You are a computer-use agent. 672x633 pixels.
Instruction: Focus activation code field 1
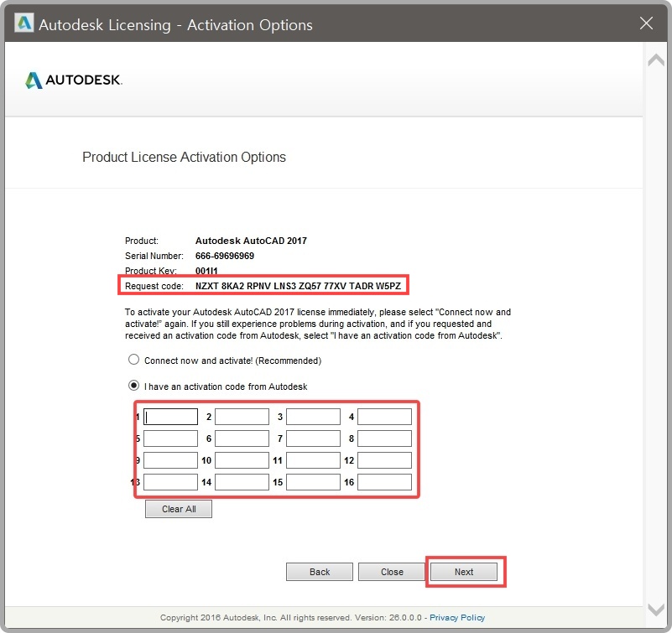tap(170, 417)
